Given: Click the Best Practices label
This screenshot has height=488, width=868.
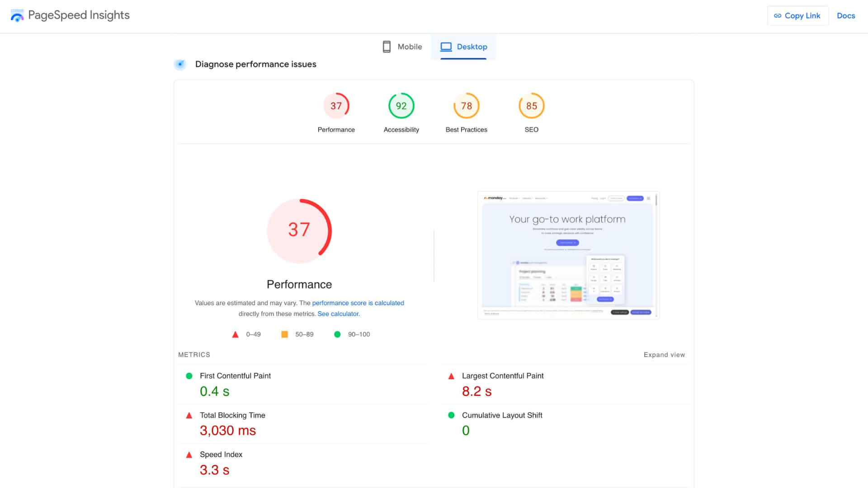Looking at the screenshot, I should click(466, 130).
